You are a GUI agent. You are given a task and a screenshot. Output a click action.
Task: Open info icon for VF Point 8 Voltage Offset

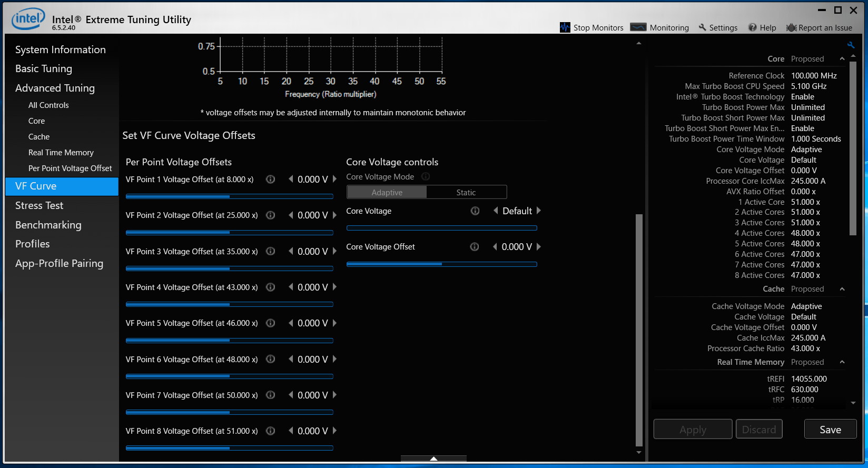coord(271,431)
